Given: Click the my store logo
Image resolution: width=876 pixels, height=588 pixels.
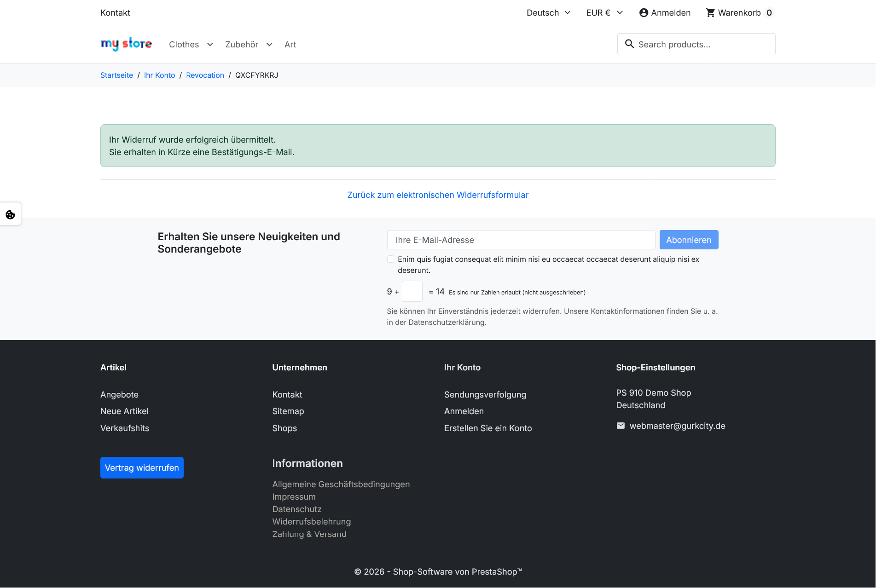Looking at the screenshot, I should click(126, 44).
